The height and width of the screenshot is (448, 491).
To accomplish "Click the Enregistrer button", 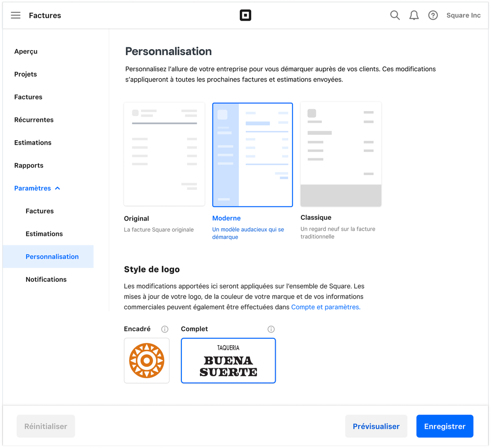I will (445, 426).
